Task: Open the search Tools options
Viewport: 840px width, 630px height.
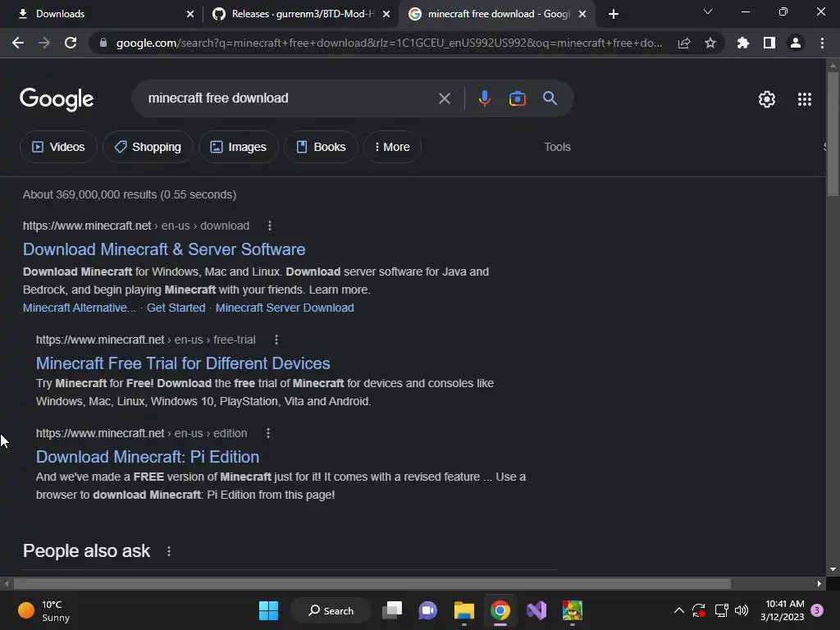Action: pyautogui.click(x=557, y=147)
